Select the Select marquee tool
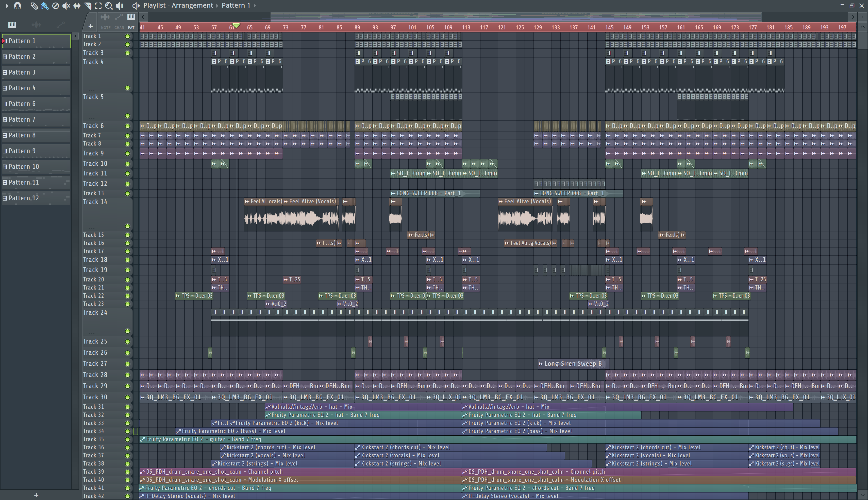This screenshot has height=500, width=868. 98,6
